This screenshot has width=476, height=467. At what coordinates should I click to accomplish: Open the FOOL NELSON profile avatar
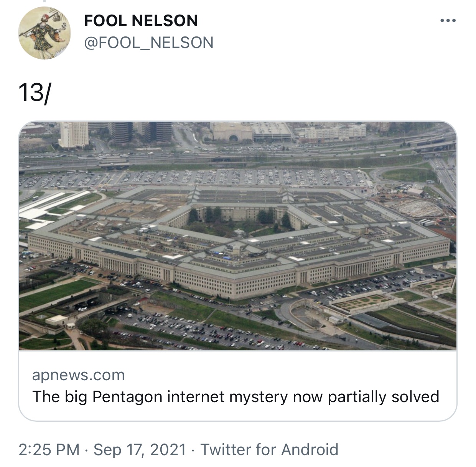tap(44, 33)
